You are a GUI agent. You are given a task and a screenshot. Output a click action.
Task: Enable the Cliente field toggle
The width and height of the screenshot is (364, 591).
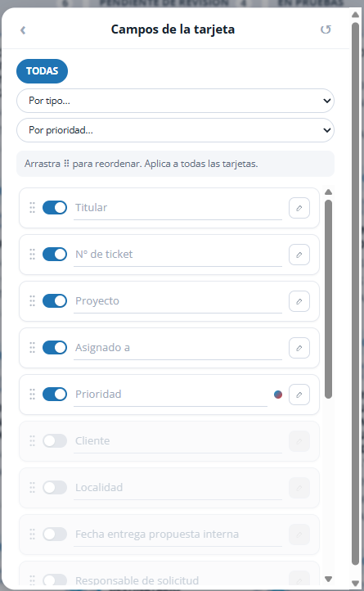(55, 441)
